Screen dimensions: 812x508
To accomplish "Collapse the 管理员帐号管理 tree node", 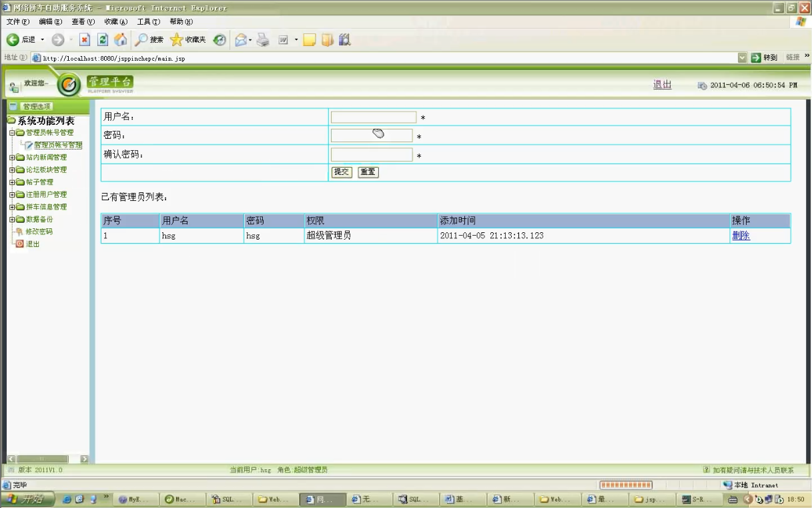I will [x=11, y=133].
